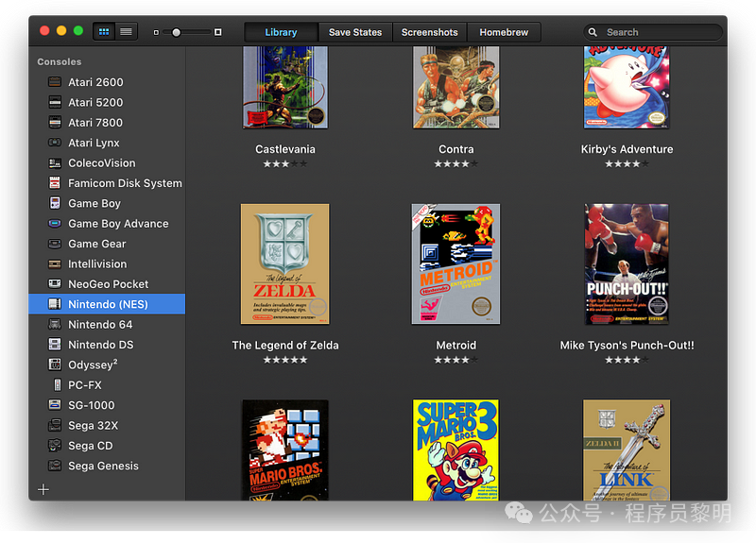Click the NeoGeo Pocket icon
Viewport: 756px width, 543px height.
[55, 284]
